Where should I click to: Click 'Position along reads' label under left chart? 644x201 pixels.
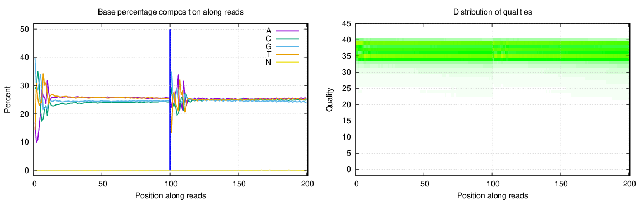pos(171,195)
